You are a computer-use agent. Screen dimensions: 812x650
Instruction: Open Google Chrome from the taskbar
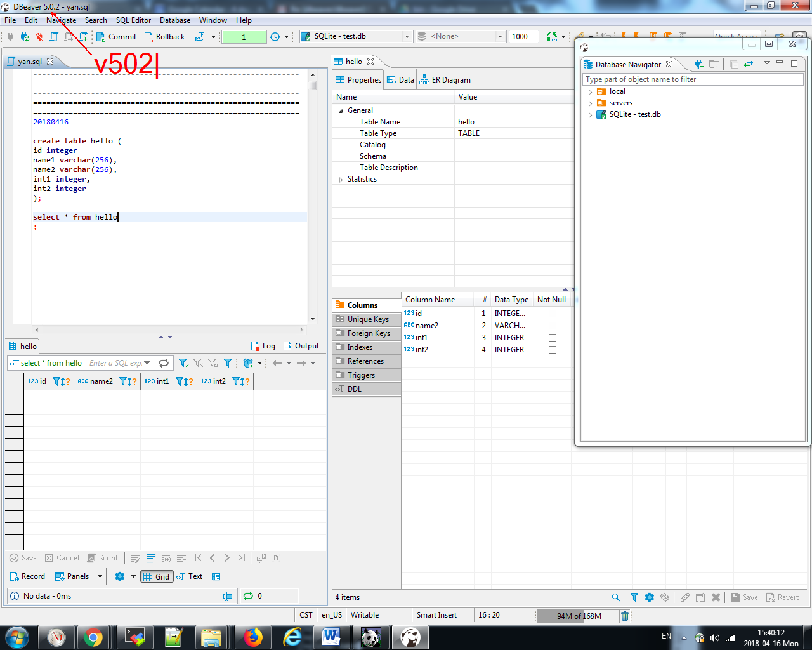tap(93, 637)
